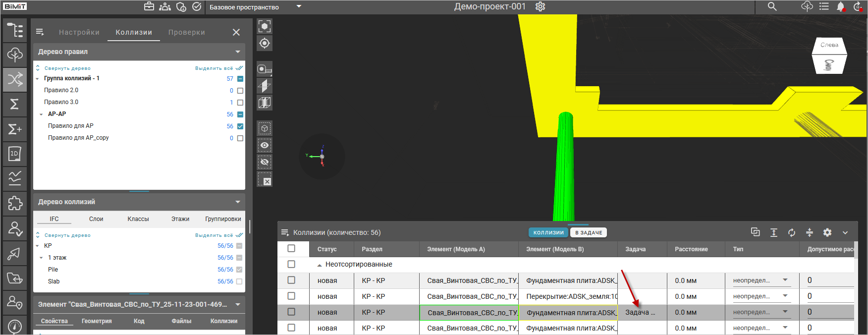Open the collisions table settings gear
Viewport: 868px width, 335px height.
[x=827, y=232]
